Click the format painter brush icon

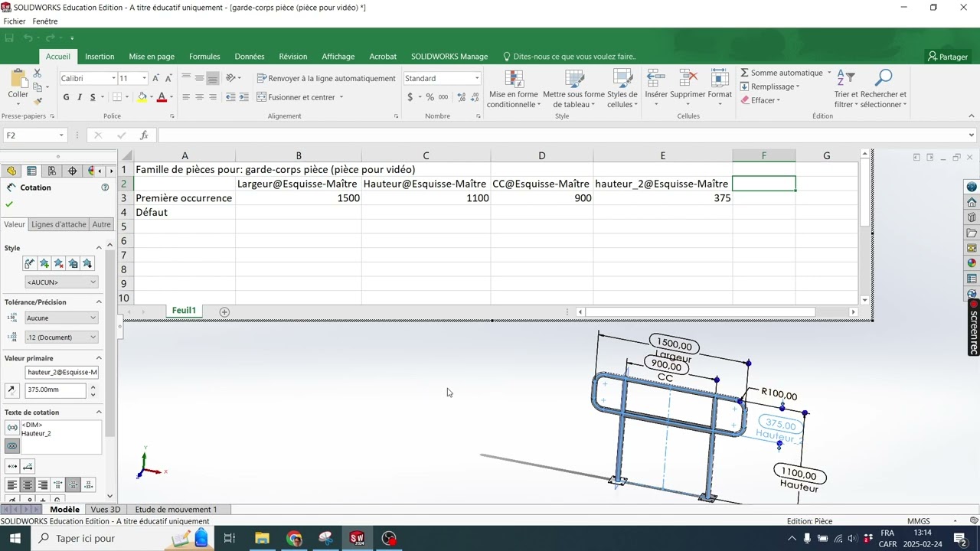(x=37, y=100)
